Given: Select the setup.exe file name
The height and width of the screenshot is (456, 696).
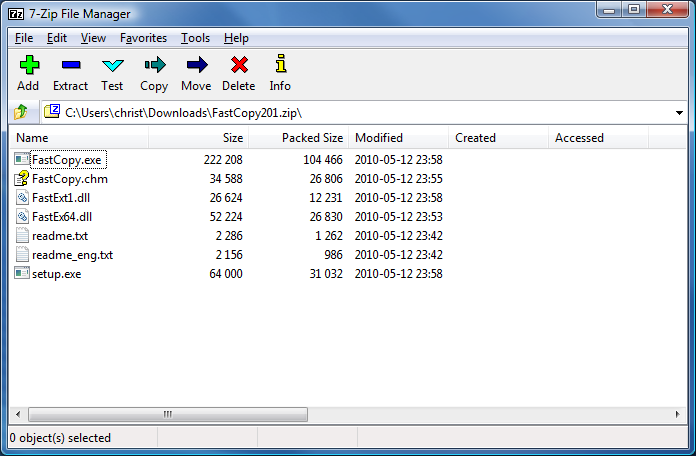Looking at the screenshot, I should [56, 274].
